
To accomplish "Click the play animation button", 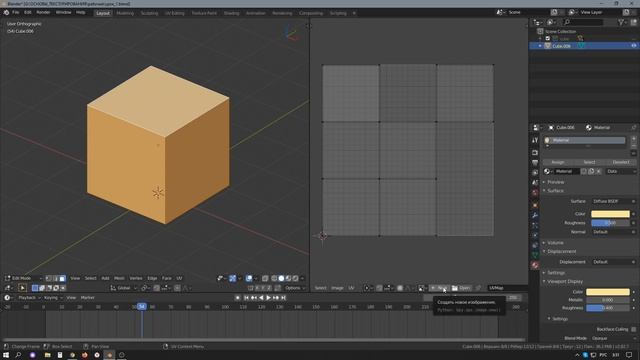I will click(268, 298).
